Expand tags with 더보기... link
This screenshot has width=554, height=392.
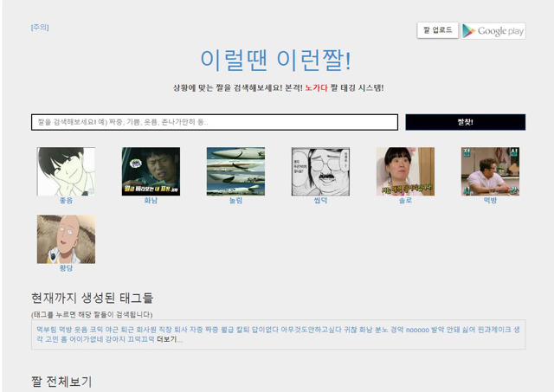(x=170, y=339)
